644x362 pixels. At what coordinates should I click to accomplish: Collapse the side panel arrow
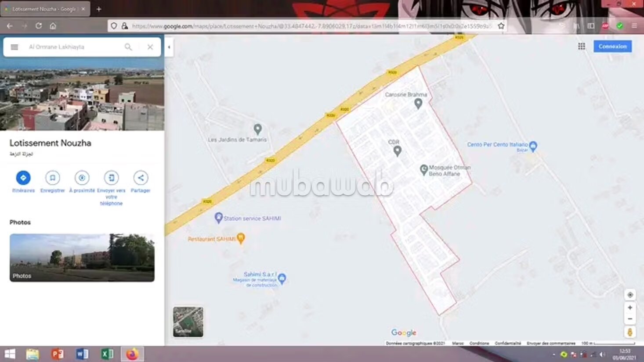click(169, 47)
